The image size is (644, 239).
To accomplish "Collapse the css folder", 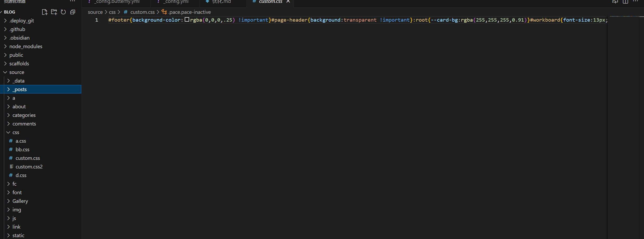I will point(16,132).
